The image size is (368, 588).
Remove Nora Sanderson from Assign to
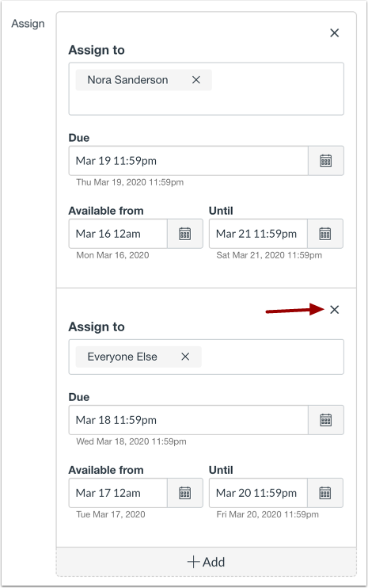click(196, 80)
